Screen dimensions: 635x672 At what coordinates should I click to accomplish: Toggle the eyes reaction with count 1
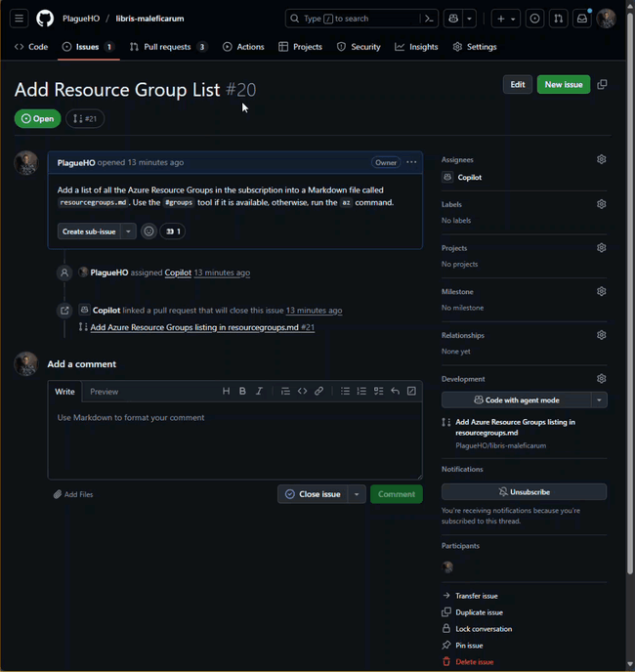click(x=173, y=231)
